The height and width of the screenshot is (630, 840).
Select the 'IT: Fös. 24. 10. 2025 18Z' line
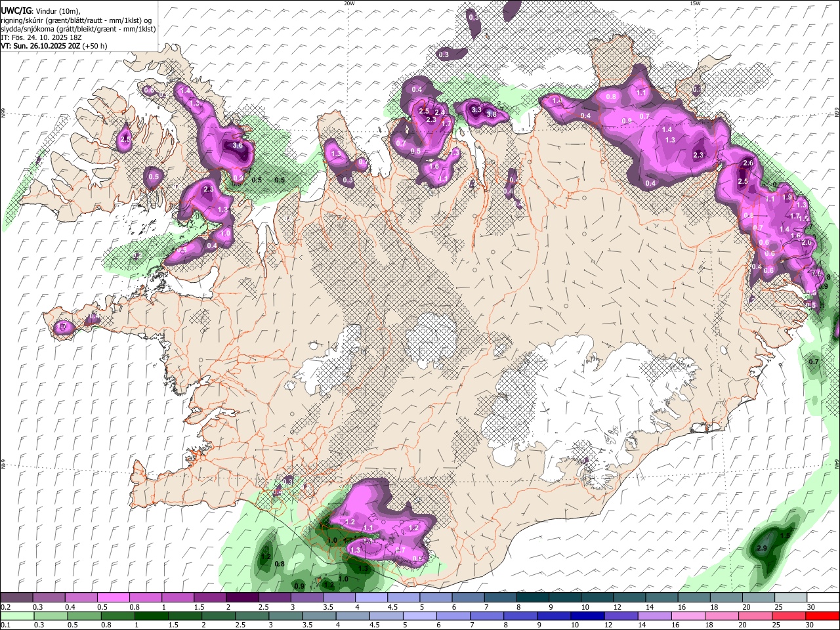click(41, 37)
